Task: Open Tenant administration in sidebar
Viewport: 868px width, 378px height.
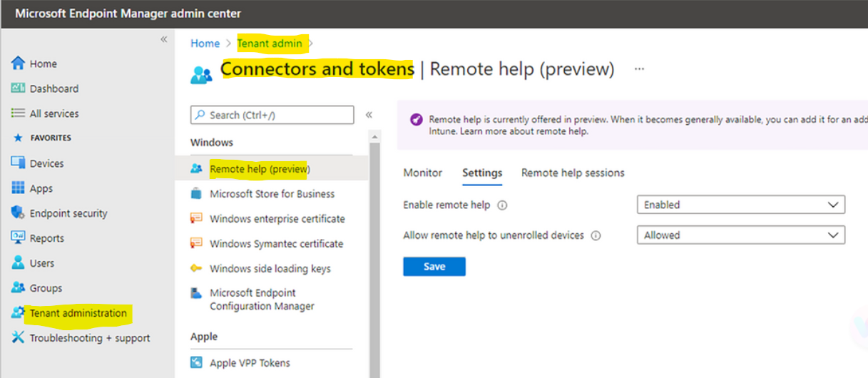Action: click(x=78, y=313)
